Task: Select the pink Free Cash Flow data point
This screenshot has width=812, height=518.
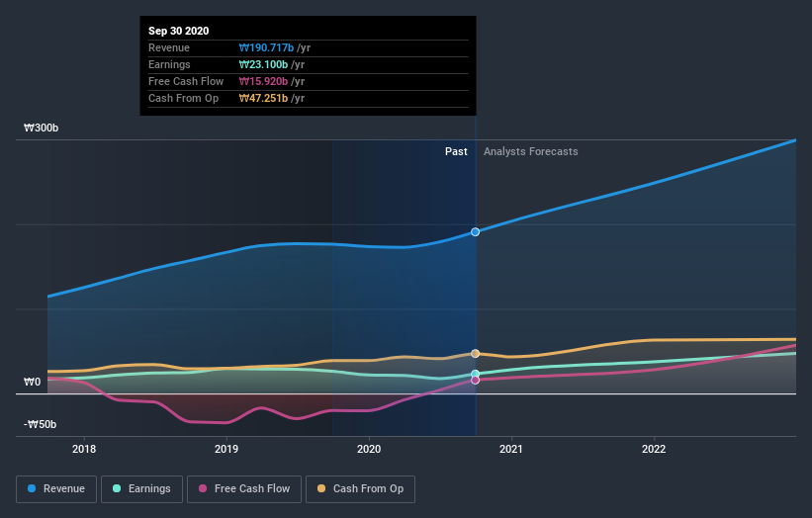Action: click(x=475, y=381)
